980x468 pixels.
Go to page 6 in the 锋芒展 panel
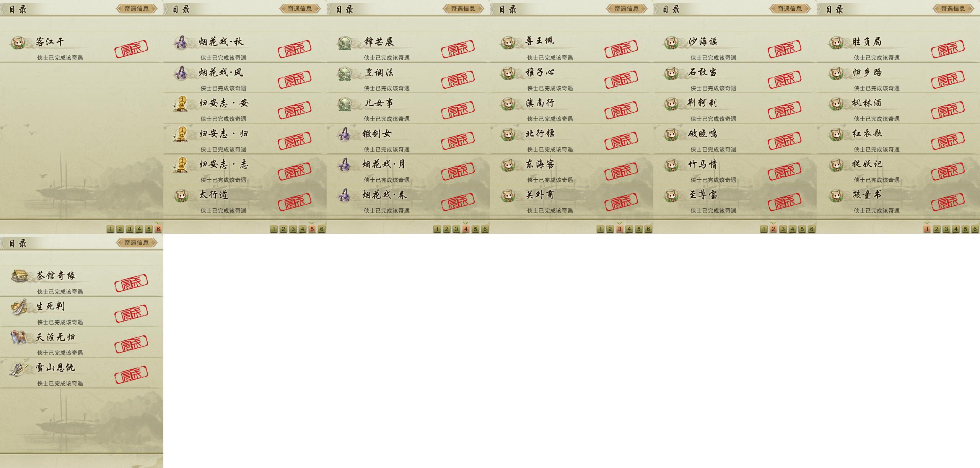tap(485, 229)
